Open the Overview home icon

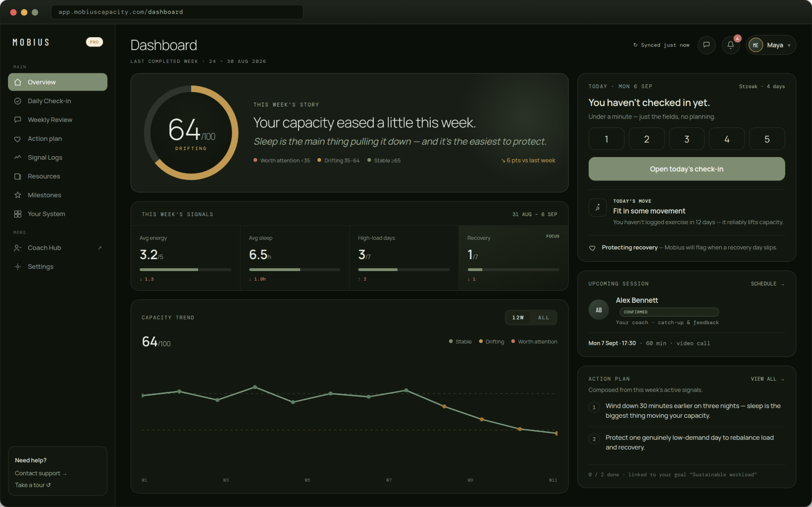[x=18, y=82]
